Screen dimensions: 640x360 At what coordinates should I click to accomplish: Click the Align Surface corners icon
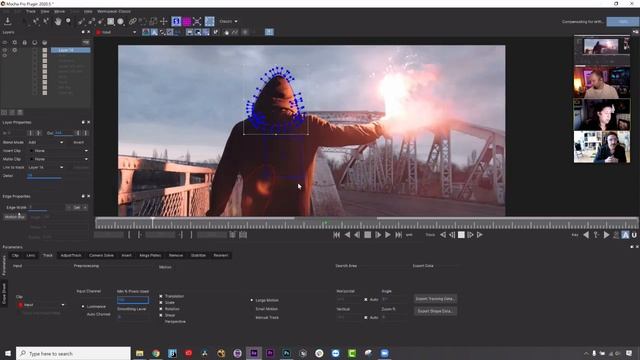(197, 21)
